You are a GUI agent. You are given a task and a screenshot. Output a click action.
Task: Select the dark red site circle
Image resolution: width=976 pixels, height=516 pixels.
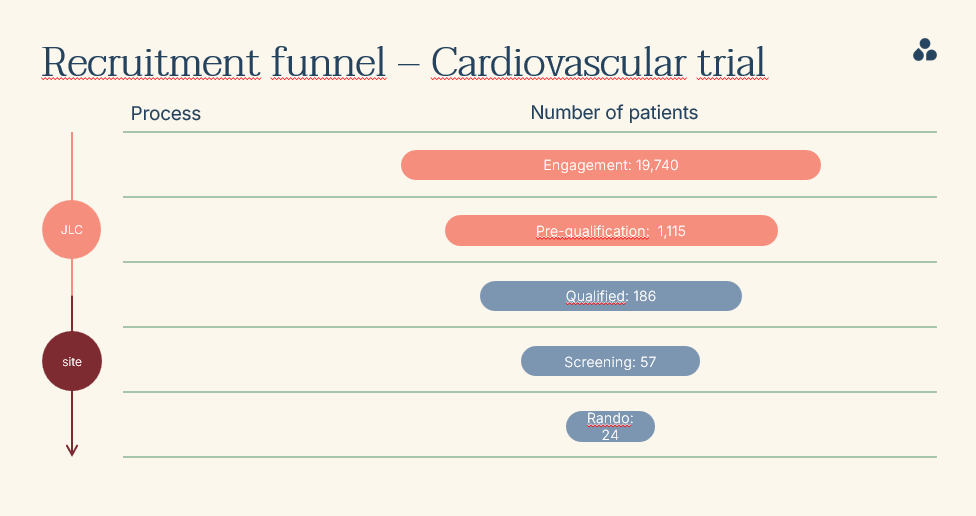click(x=72, y=361)
